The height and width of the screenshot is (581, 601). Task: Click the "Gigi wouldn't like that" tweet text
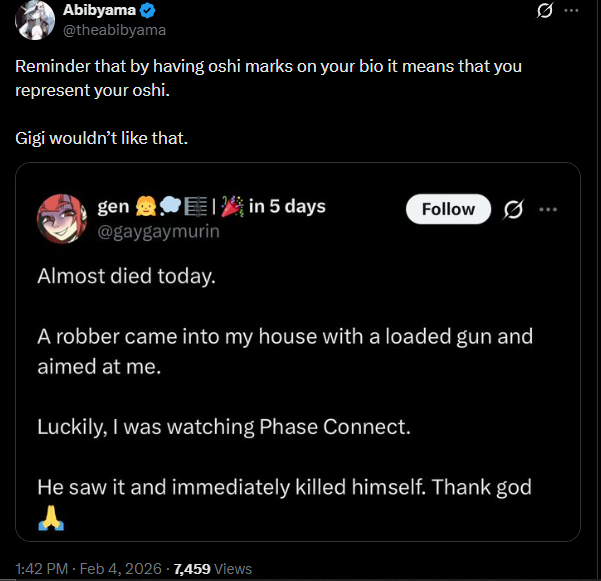click(101, 136)
